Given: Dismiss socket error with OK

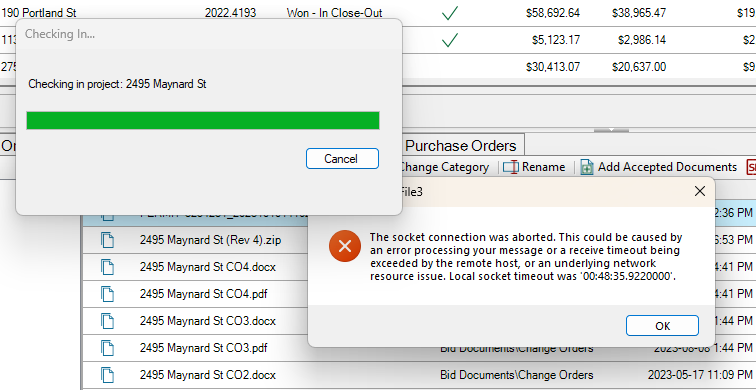Looking at the screenshot, I should tap(662, 326).
